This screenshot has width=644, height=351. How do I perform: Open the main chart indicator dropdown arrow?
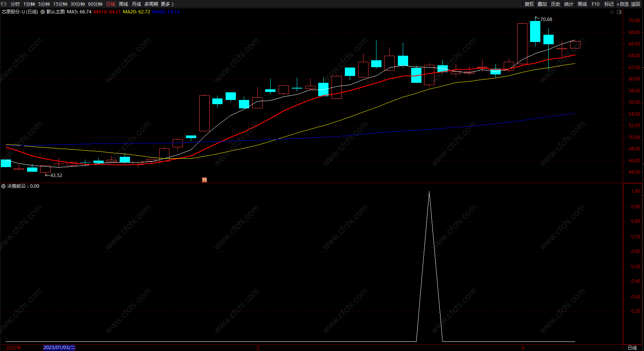[x=43, y=12]
